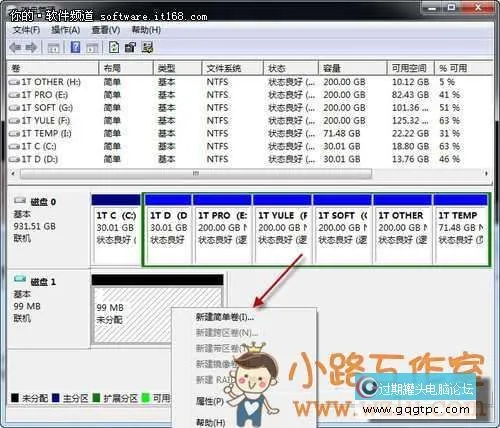Open the 帮助(H) menu in menu bar
The height and width of the screenshot is (428, 500).
[146, 30]
